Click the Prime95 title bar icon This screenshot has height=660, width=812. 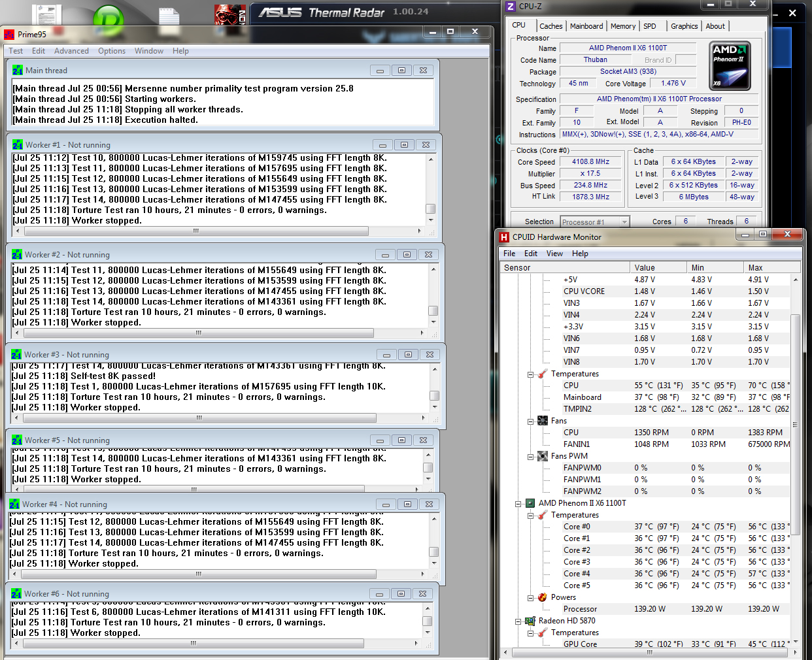click(x=9, y=34)
